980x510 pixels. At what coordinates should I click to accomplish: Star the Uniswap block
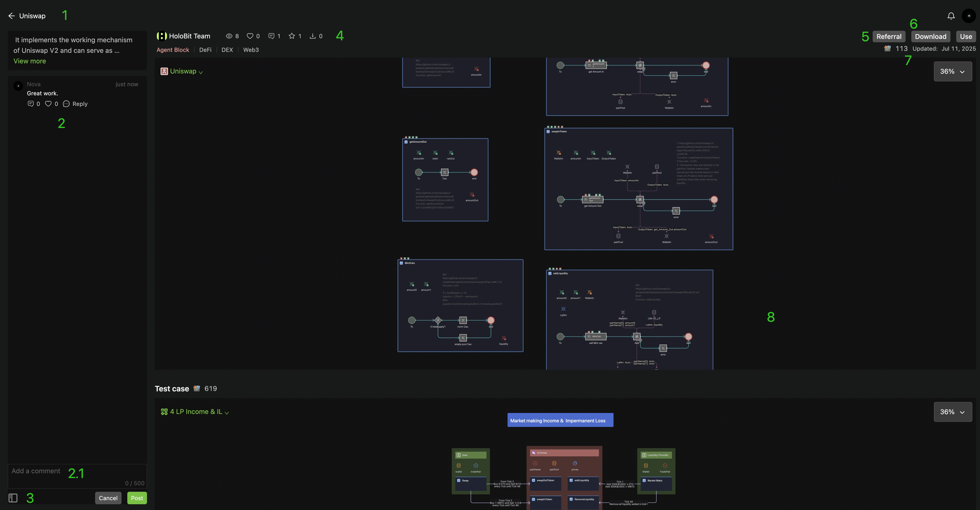pyautogui.click(x=292, y=36)
